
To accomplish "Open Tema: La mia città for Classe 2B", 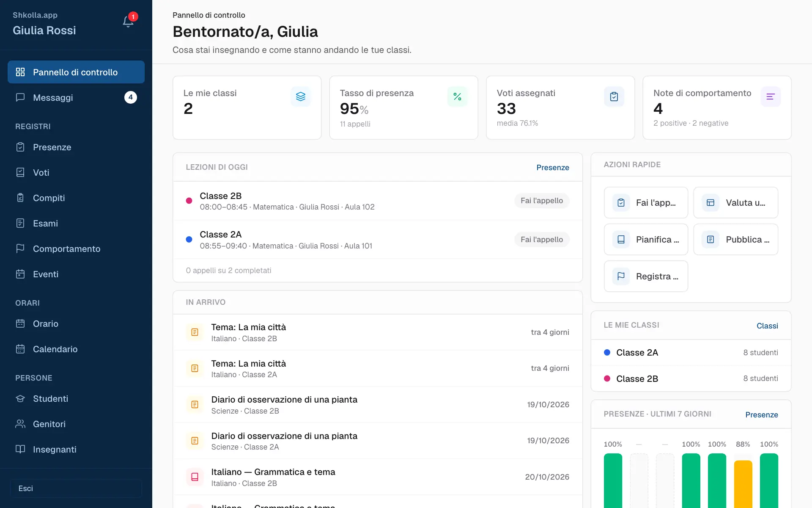I will click(378, 332).
